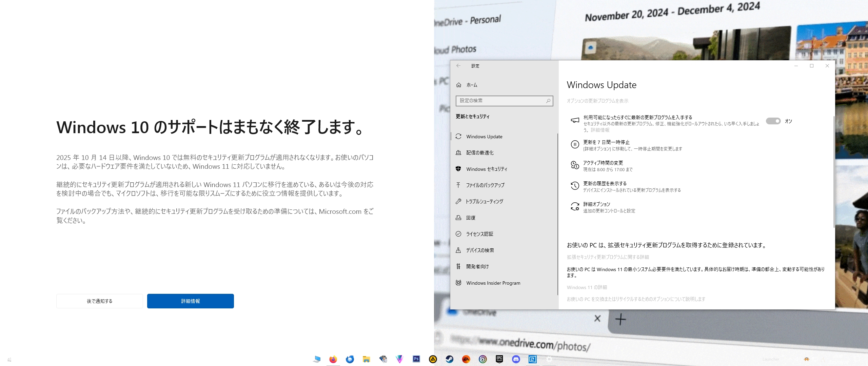Go back with settings back arrow

tap(458, 66)
